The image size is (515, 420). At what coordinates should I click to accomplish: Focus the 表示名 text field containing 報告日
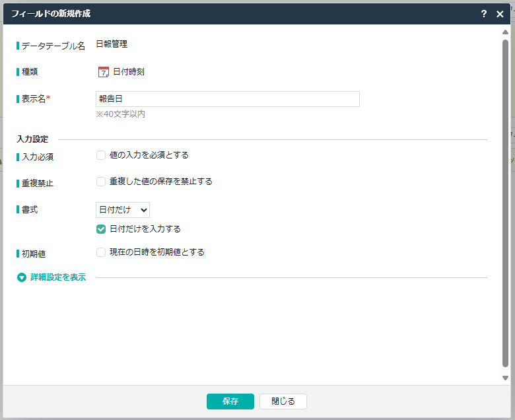(227, 99)
